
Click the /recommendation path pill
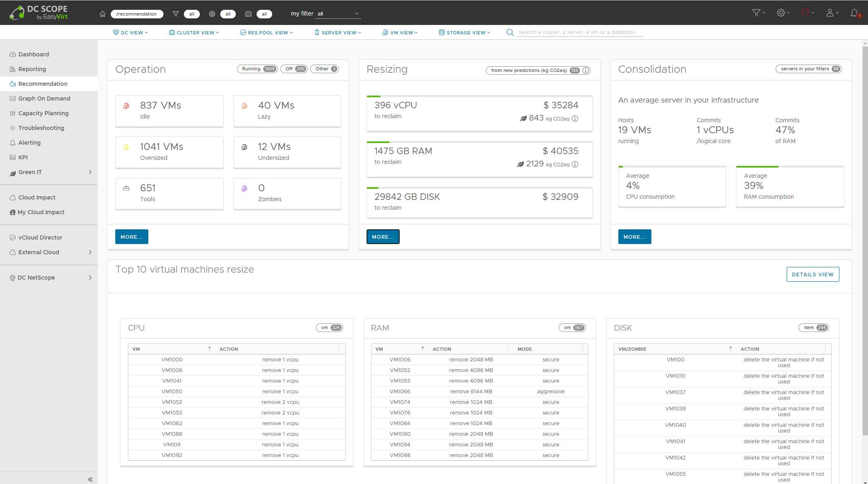click(137, 14)
